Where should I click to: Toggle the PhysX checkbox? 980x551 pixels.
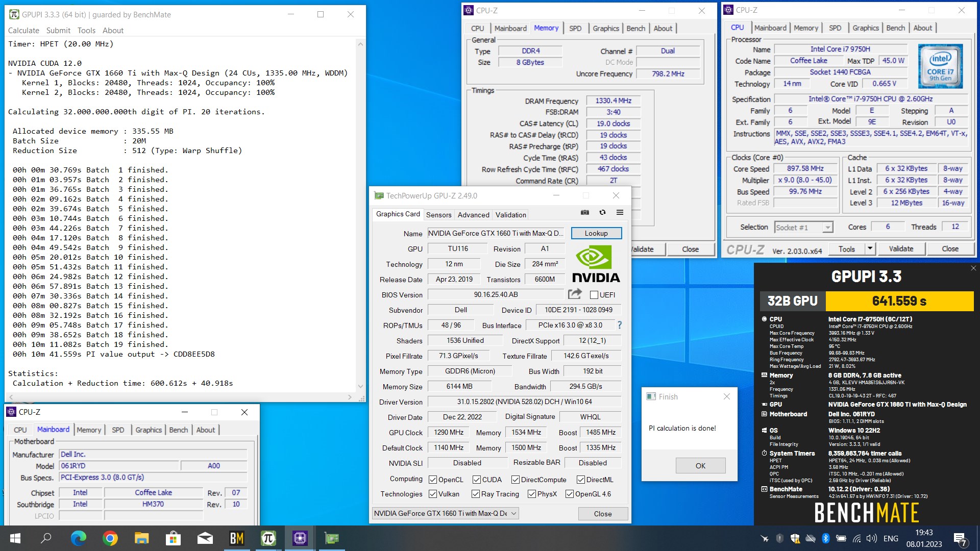pyautogui.click(x=532, y=494)
